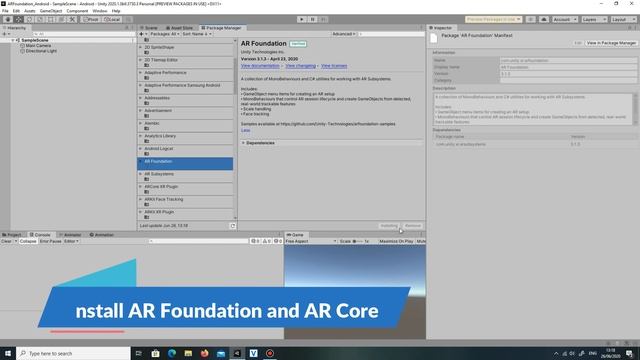
Task: Open Preview Packages in Use dropdown
Action: point(493,19)
